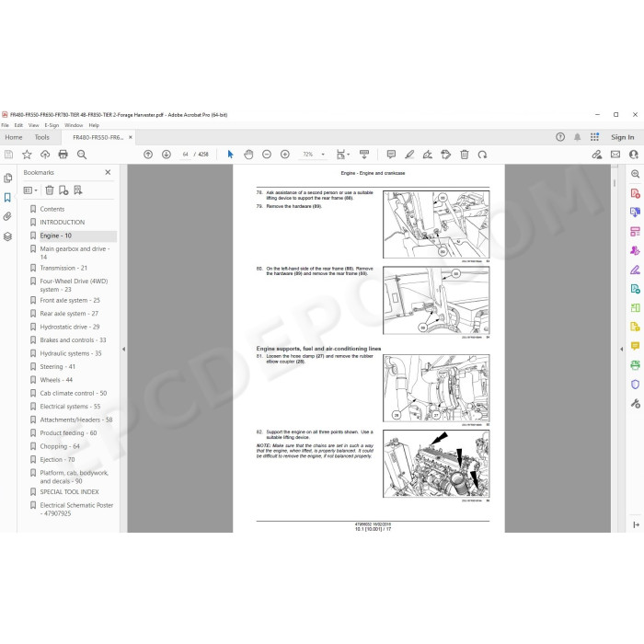Open the help question mark

point(560,137)
